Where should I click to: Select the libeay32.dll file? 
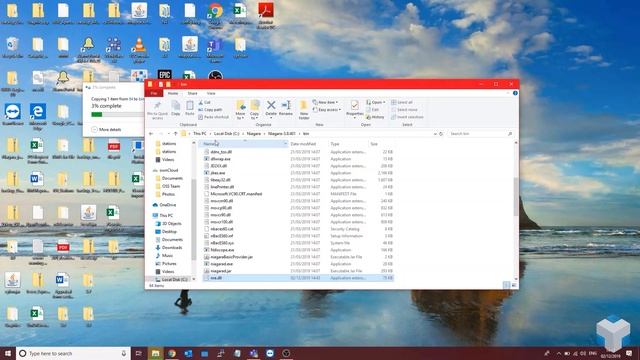[220, 180]
